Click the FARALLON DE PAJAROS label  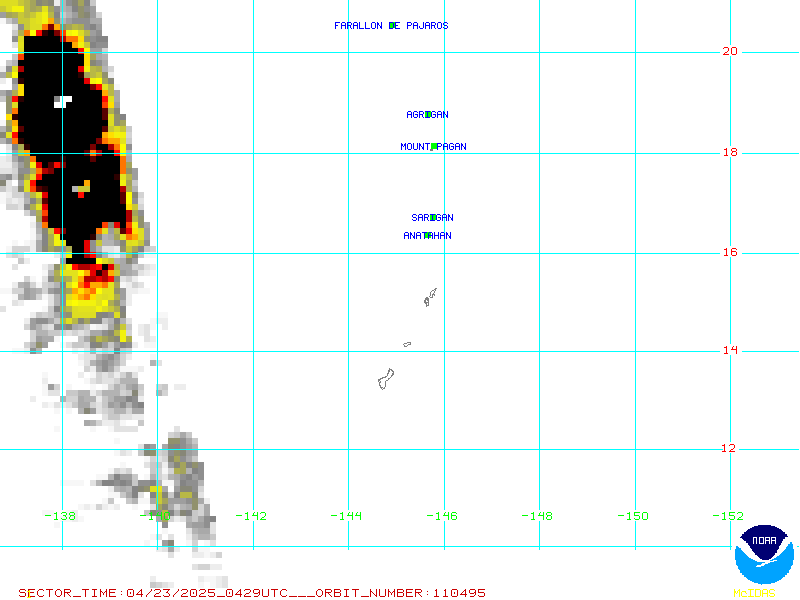pos(391,26)
